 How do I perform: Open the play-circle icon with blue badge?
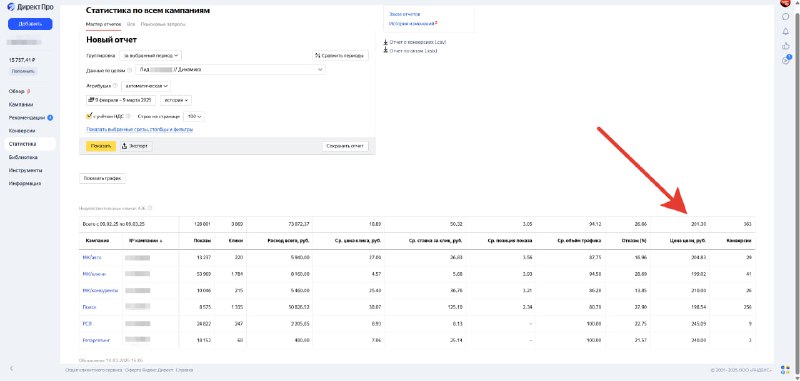(785, 60)
